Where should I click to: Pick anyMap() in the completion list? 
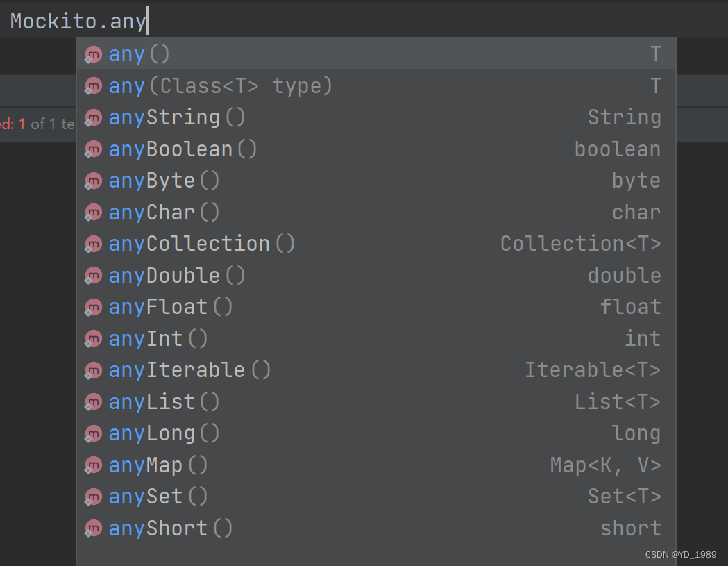(x=158, y=465)
